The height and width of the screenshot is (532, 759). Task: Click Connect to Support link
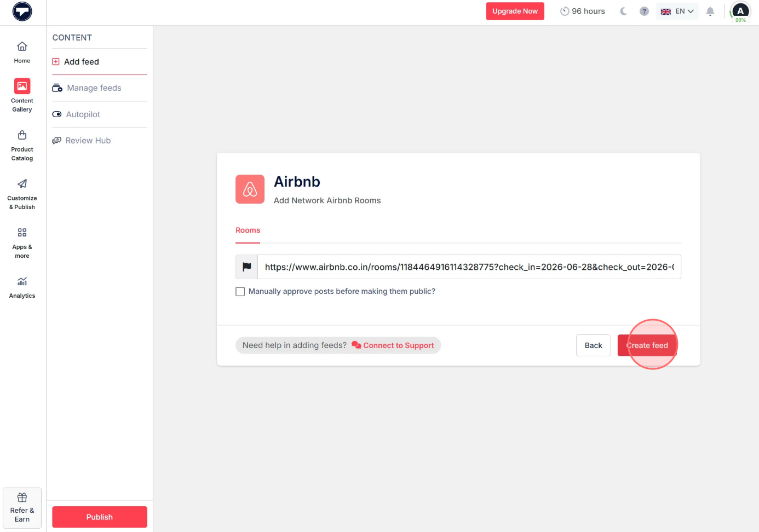click(x=393, y=345)
